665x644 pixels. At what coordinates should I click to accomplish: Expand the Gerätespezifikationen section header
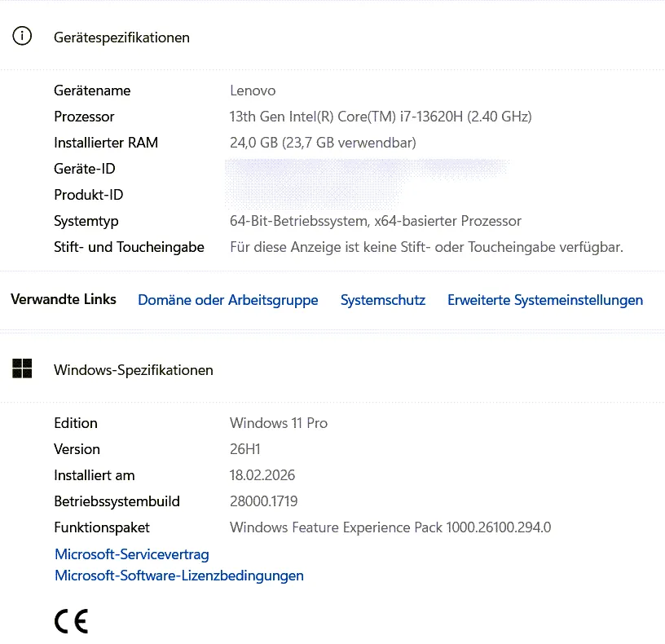(121, 37)
